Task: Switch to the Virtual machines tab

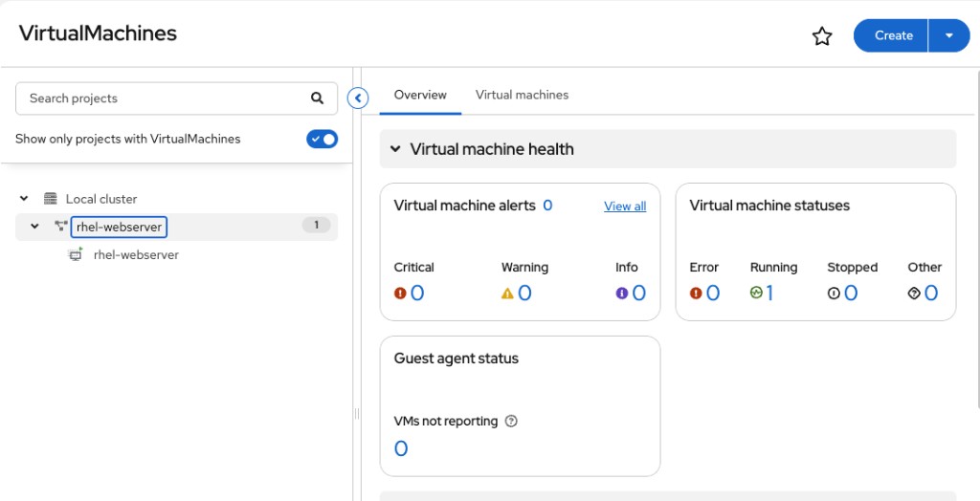Action: pos(522,95)
